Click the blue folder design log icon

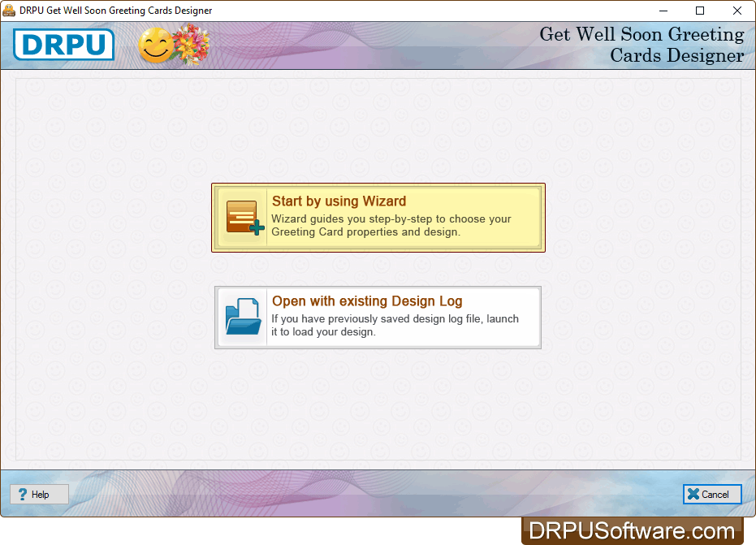pyautogui.click(x=244, y=317)
